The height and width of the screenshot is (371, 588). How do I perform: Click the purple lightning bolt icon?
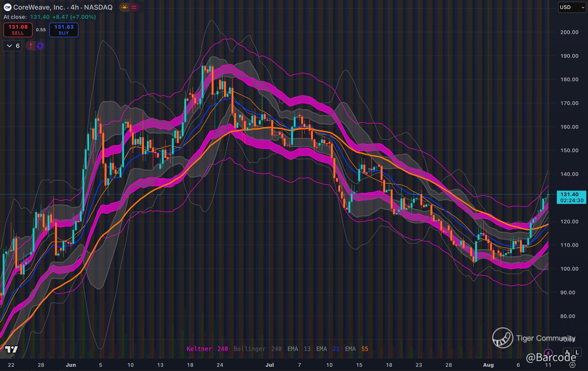coord(548,353)
